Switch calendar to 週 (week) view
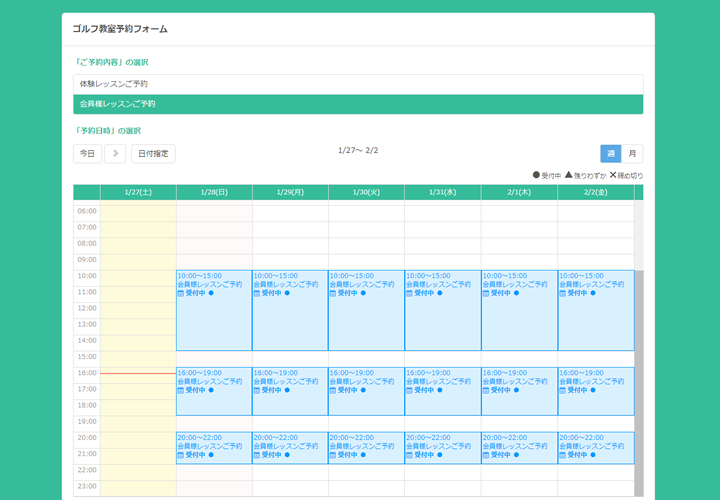Screen dimensions: 720x500 [x=610, y=153]
